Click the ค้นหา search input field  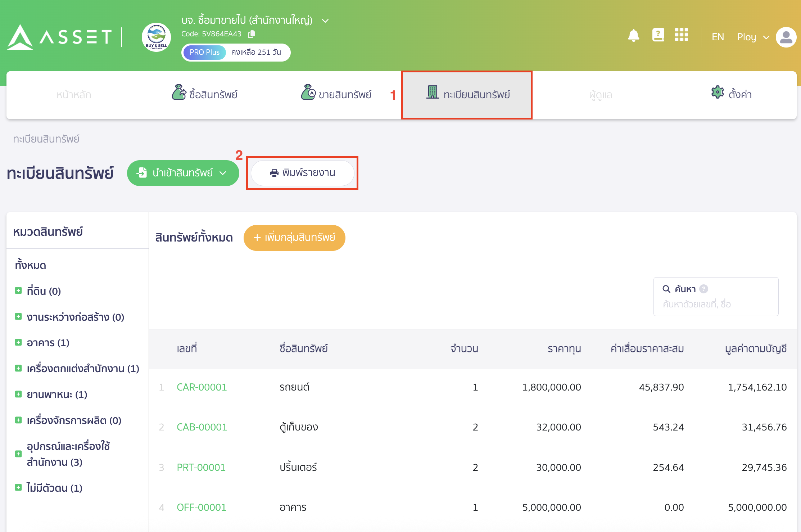coord(716,304)
